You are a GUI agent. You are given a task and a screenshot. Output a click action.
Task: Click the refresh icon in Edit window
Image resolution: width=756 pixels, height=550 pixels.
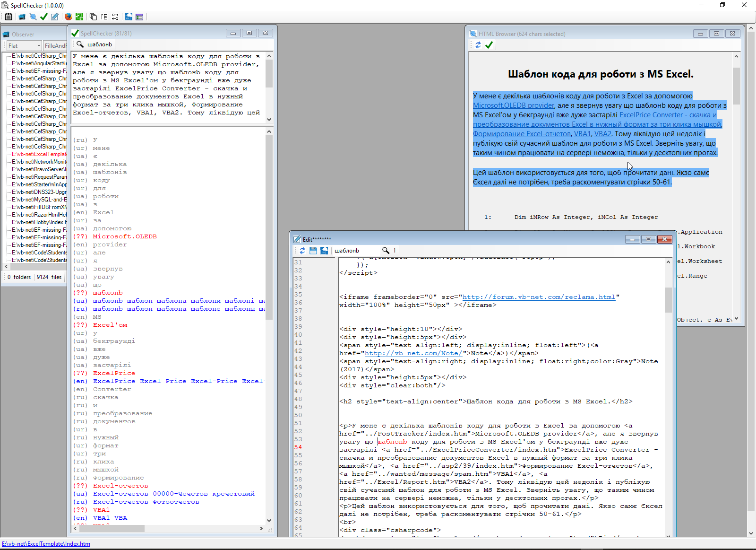point(302,251)
